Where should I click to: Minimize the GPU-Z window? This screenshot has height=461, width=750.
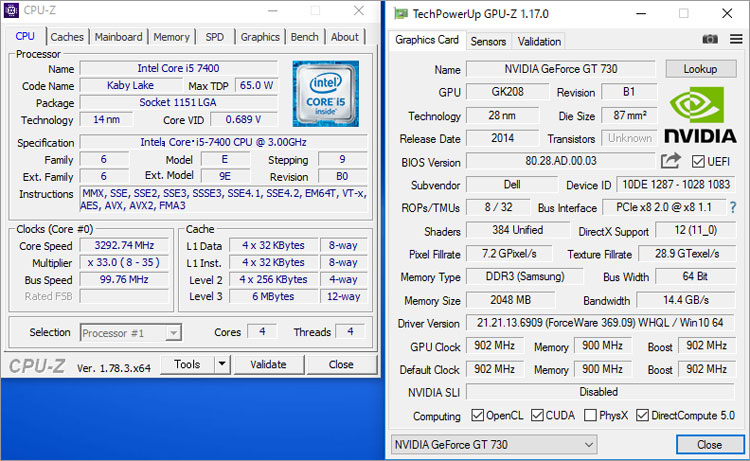[641, 14]
